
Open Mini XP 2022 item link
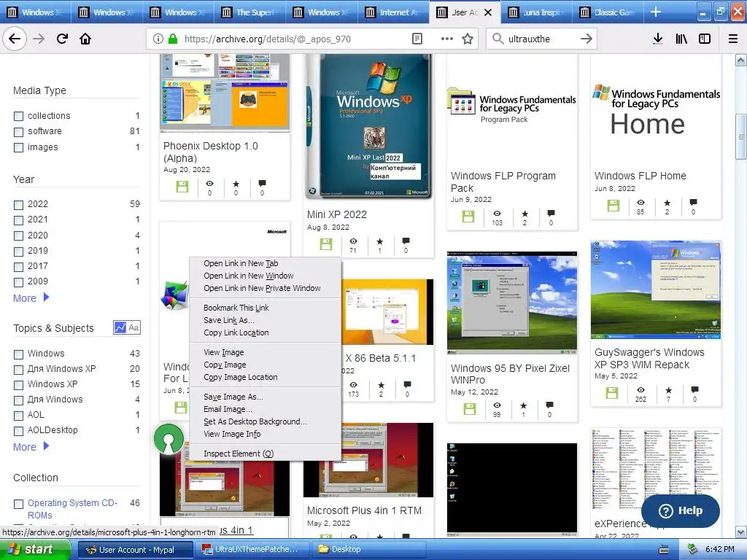pos(337,214)
